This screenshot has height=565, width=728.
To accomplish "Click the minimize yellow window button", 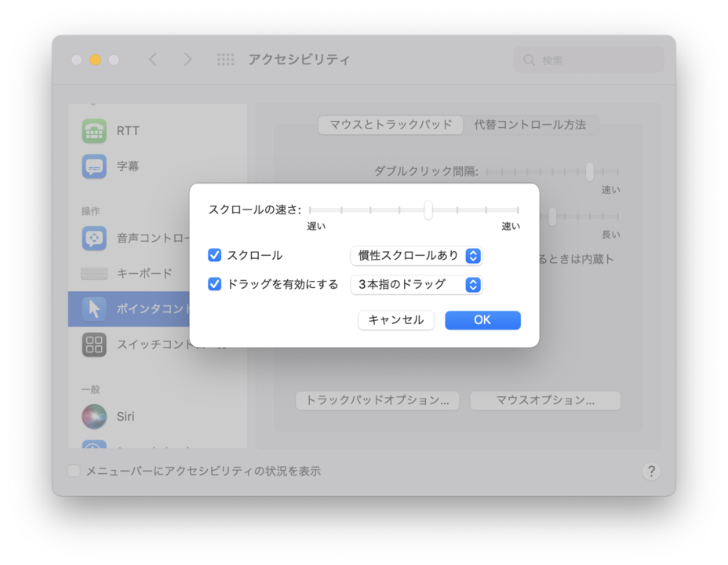I will point(95,60).
